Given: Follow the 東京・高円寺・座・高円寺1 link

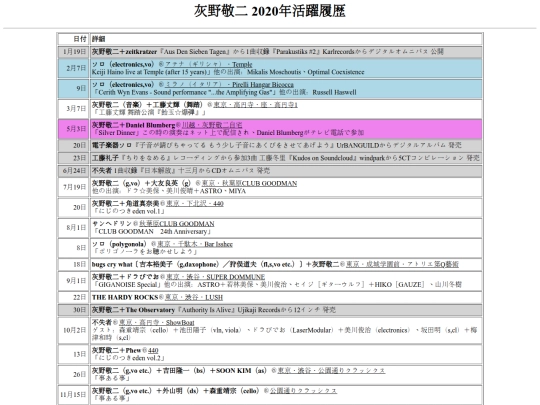Looking at the screenshot, I should [x=255, y=105].
